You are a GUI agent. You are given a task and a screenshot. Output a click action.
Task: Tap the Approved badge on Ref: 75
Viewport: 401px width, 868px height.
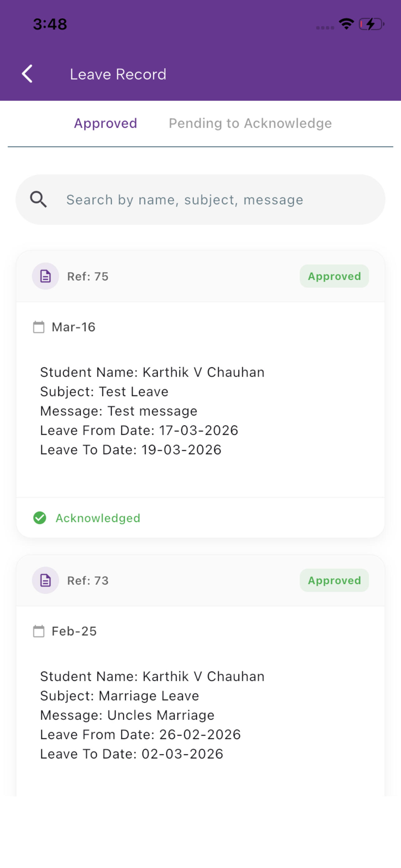click(334, 276)
